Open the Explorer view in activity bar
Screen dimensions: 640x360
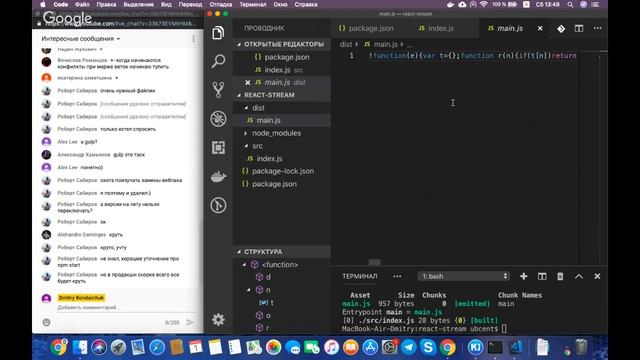point(218,33)
